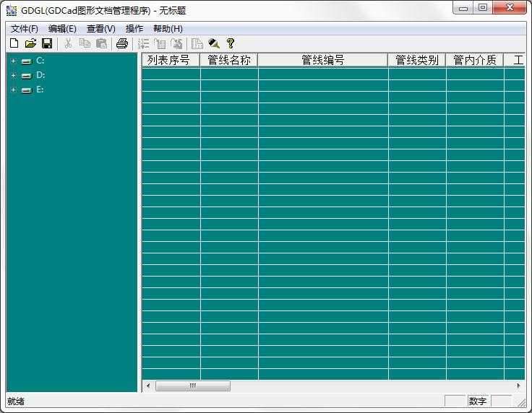Click the document sheet toolbar icon
This screenshot has width=532, height=413.
point(197,43)
